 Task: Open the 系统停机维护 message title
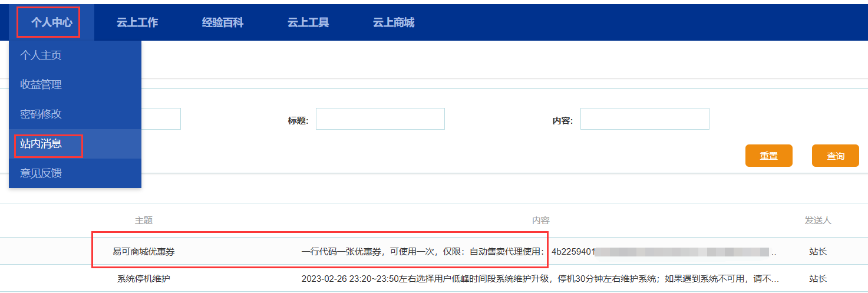click(x=144, y=278)
